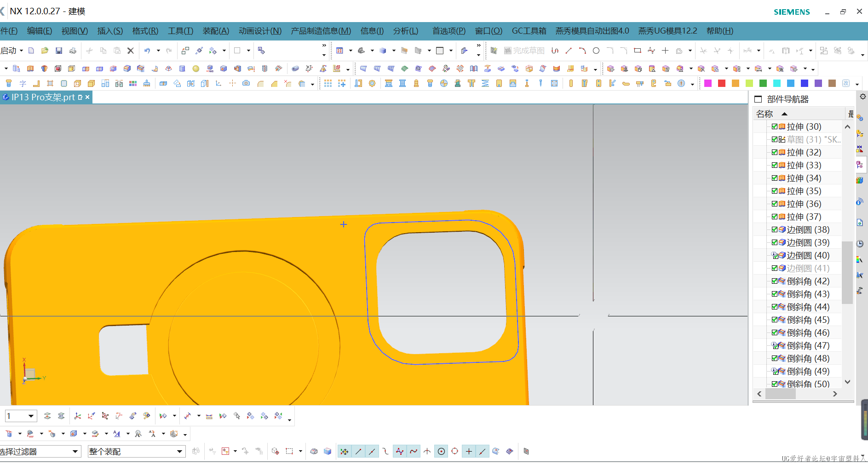The height and width of the screenshot is (464, 868).
Task: Select the 拉伸 (33) feature
Action: click(804, 165)
